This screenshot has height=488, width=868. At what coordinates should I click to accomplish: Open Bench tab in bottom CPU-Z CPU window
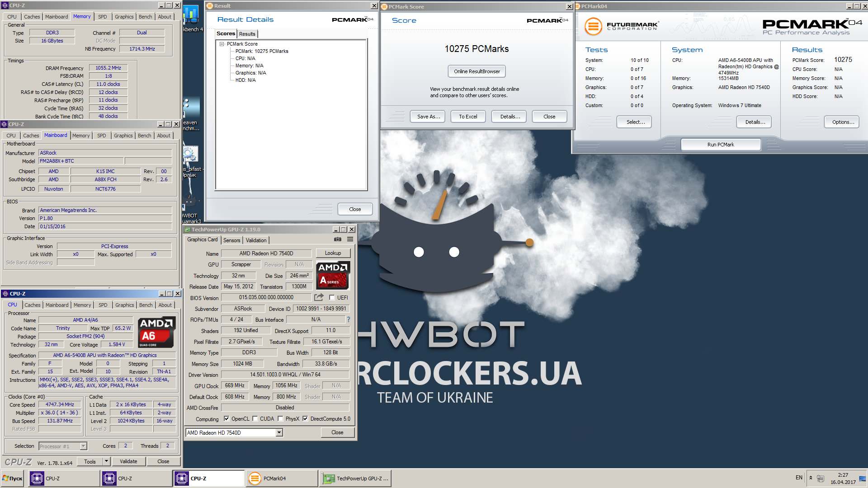pyautogui.click(x=146, y=305)
